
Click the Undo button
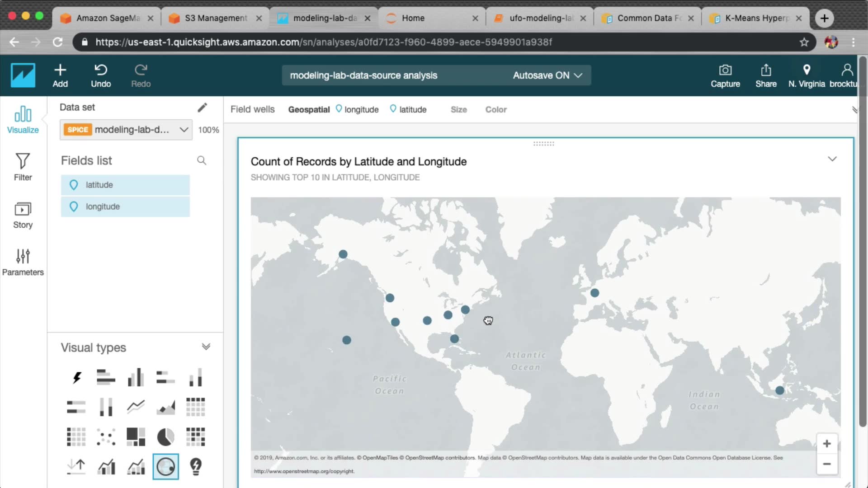coord(100,75)
